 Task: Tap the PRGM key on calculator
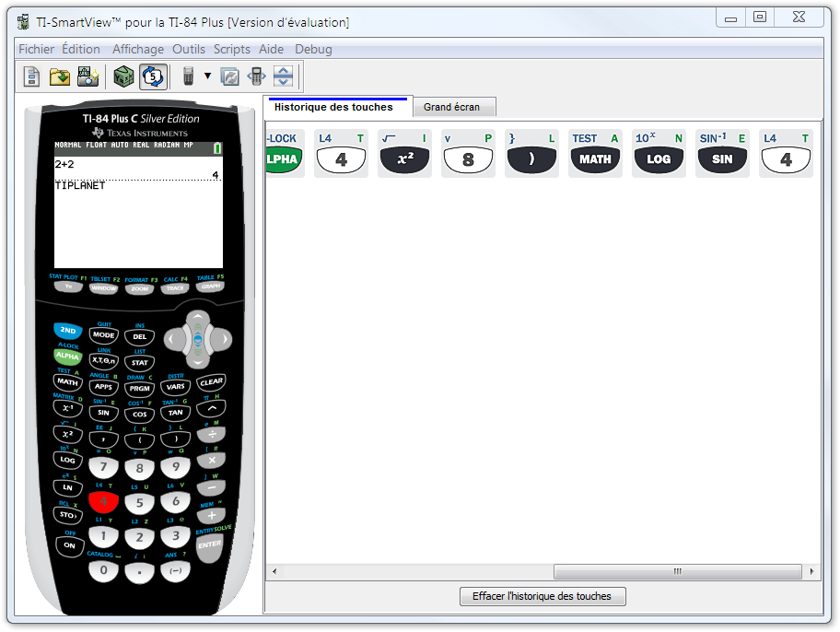point(139,389)
